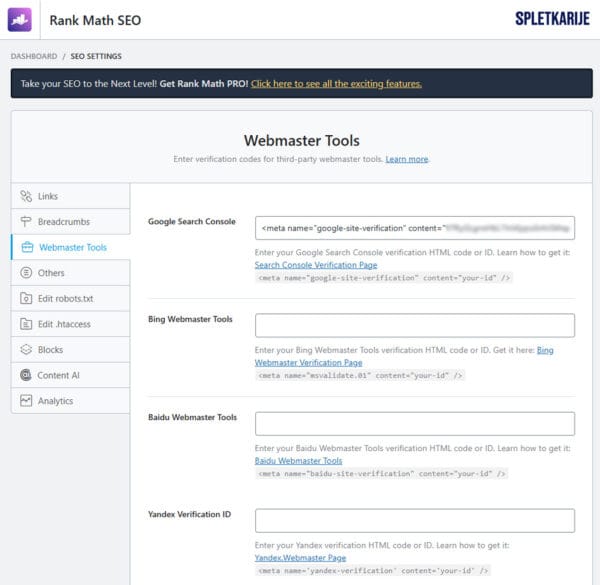The height and width of the screenshot is (585, 600).
Task: Open Bing Webmaster Verification Page link
Action: (x=308, y=363)
